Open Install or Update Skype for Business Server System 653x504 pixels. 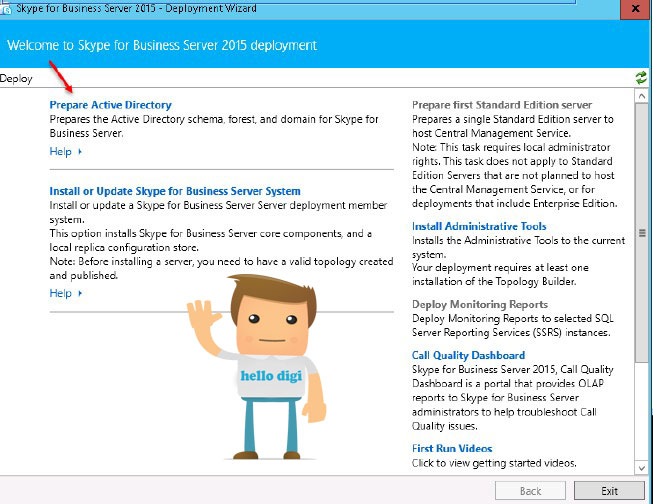175,191
